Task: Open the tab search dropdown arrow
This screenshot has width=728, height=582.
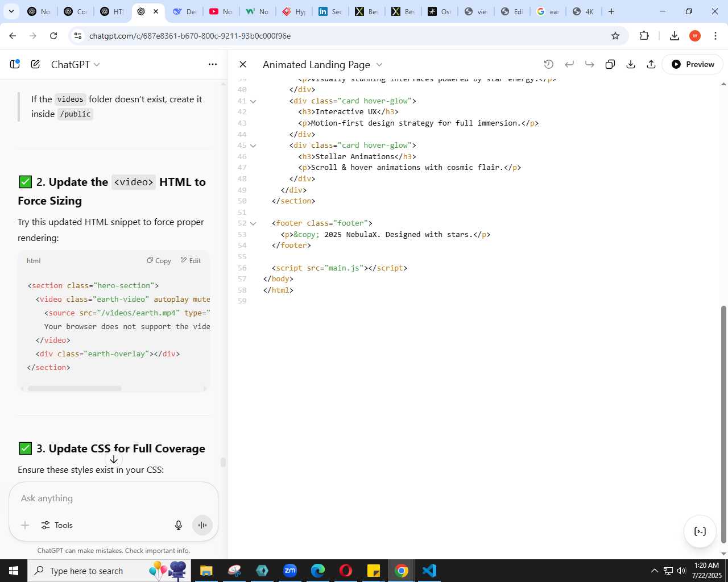Action: tap(11, 11)
